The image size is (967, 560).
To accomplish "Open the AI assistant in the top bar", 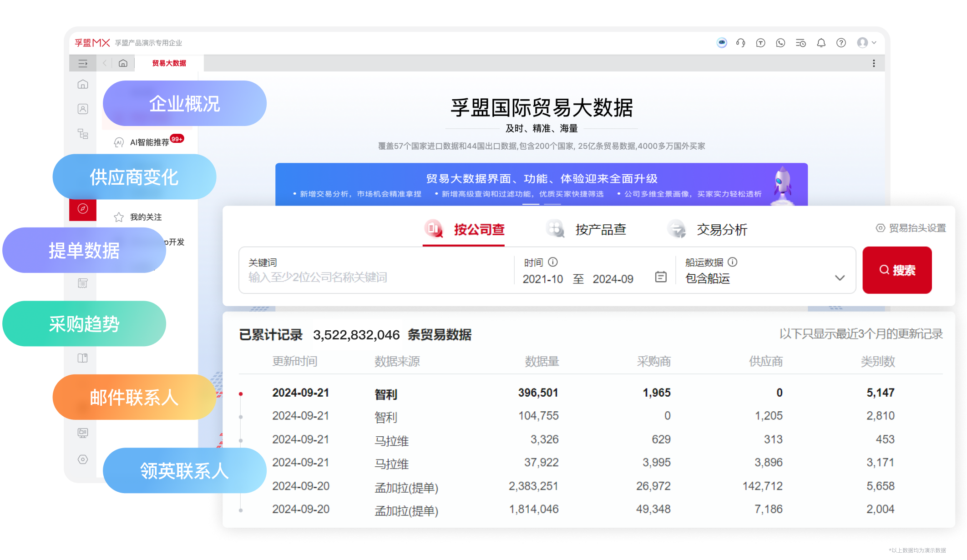I will [722, 43].
